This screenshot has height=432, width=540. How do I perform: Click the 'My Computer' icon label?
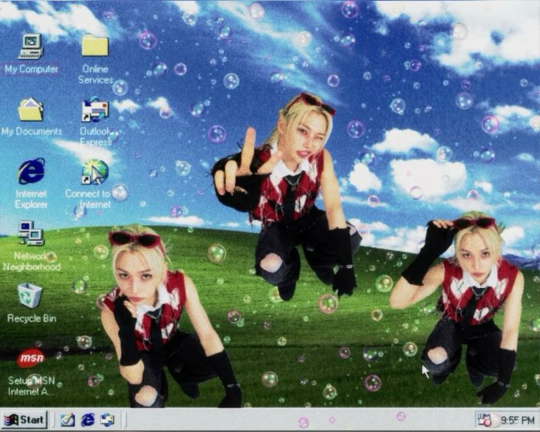31,69
